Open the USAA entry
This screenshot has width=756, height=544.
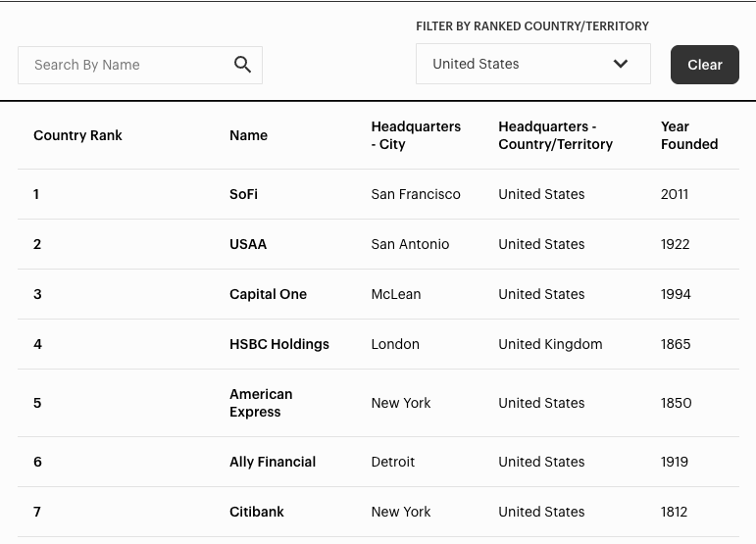(x=248, y=244)
